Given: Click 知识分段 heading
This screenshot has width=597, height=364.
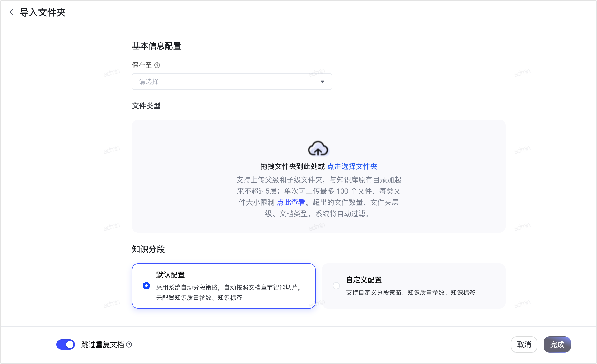Looking at the screenshot, I should 148,249.
